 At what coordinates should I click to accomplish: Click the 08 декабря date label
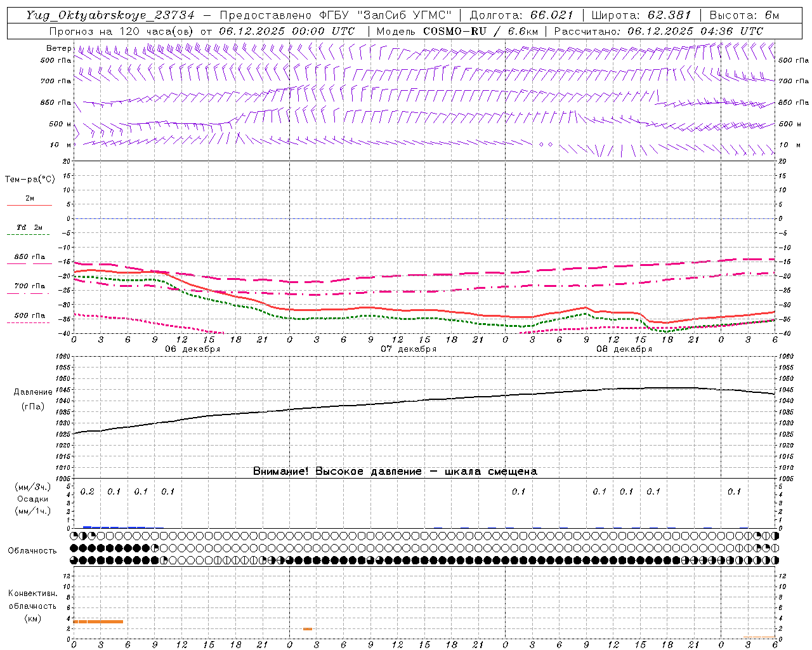[x=624, y=349]
